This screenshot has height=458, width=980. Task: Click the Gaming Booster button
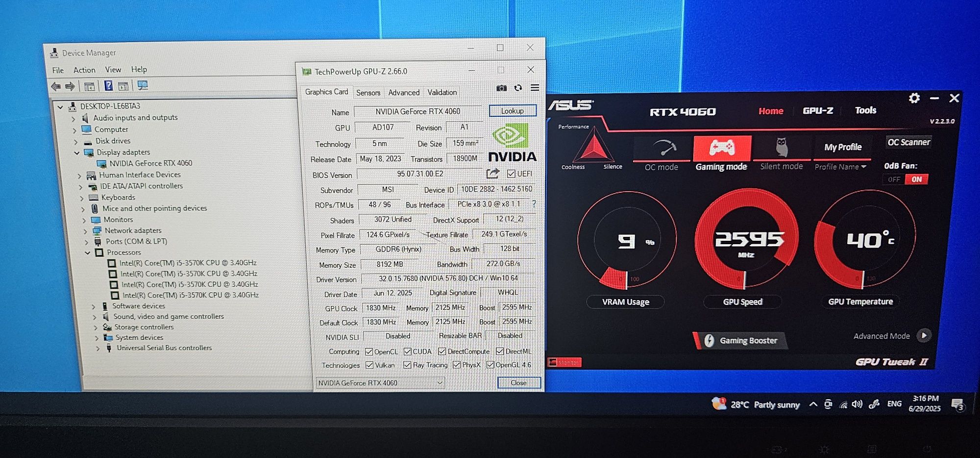click(x=741, y=340)
